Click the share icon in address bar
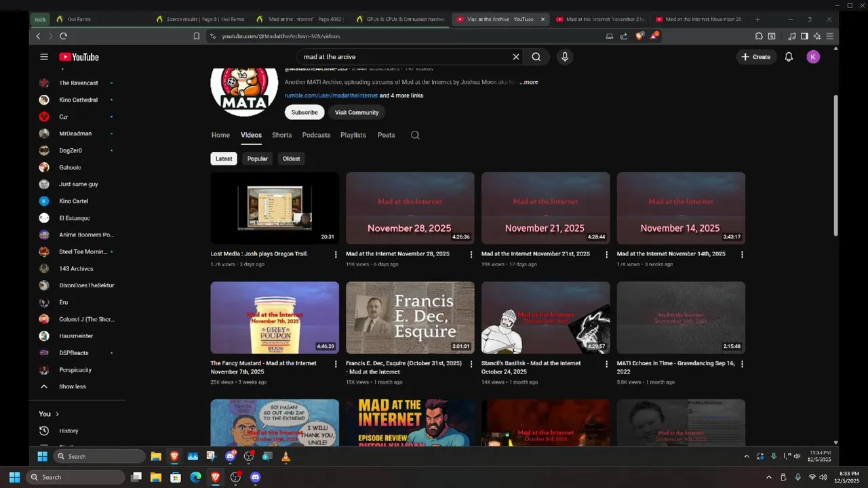This screenshot has height=488, width=868. [x=624, y=36]
